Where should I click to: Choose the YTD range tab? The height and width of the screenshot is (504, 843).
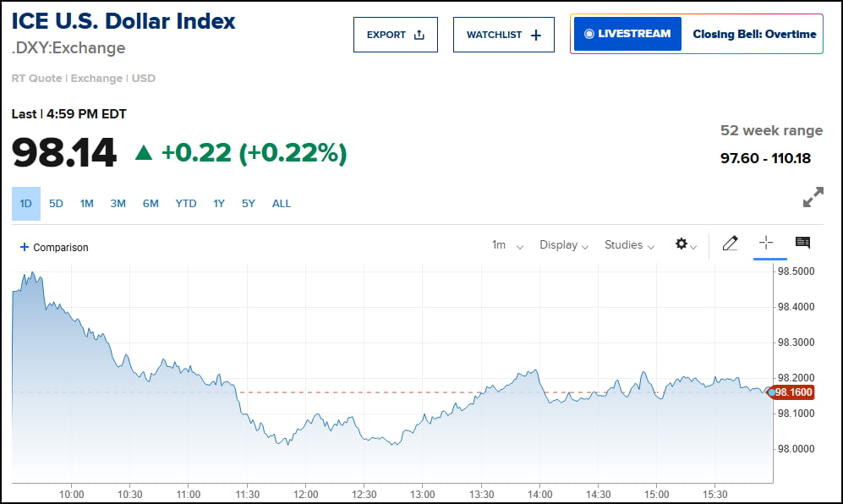click(x=185, y=203)
